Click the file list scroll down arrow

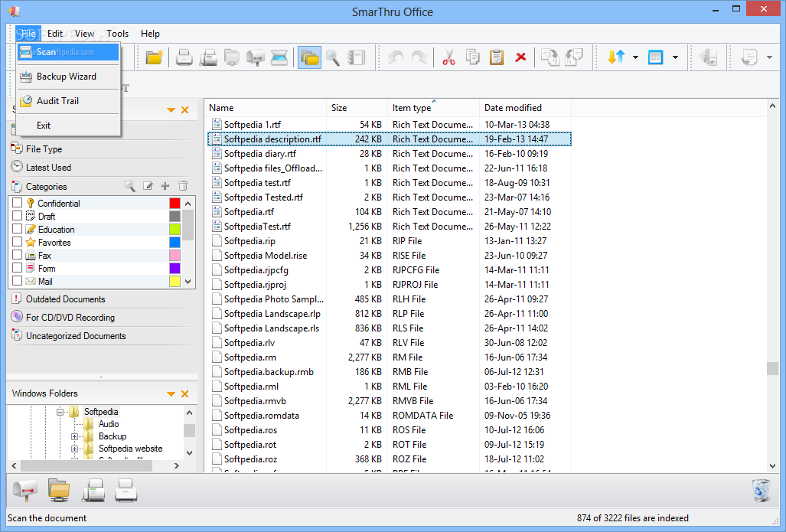click(772, 466)
